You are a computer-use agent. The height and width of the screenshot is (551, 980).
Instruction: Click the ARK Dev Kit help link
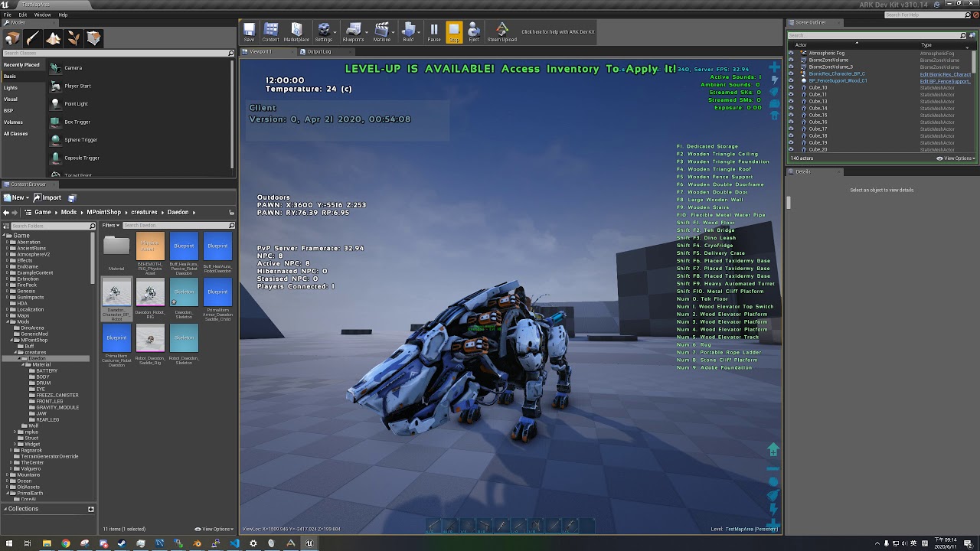(x=558, y=32)
